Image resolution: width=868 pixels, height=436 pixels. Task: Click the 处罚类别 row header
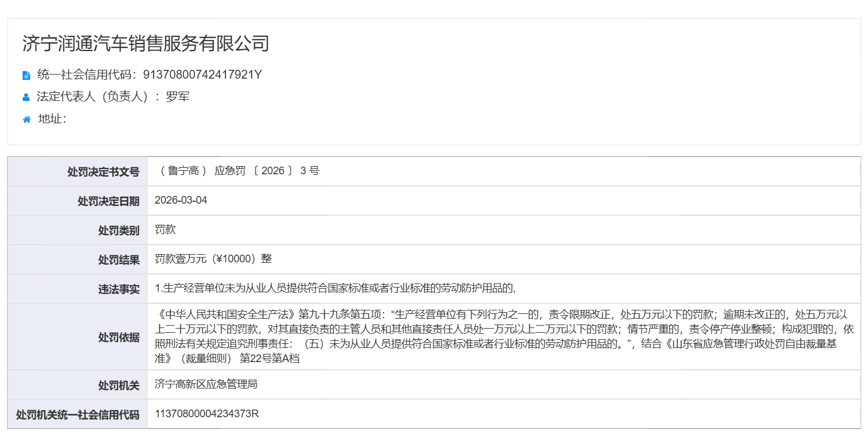pyautogui.click(x=119, y=231)
